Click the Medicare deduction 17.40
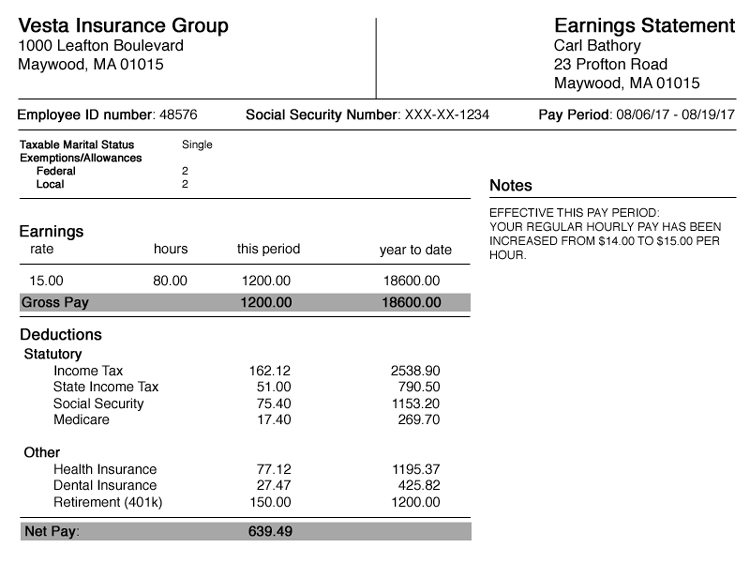Screen dimensions: 750x563 [274, 420]
